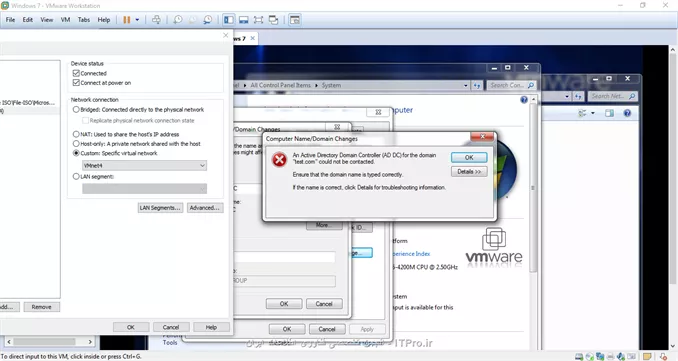678x361 pixels.
Task: Open the VMnet4 virtual network dropdown
Action: 144,166
